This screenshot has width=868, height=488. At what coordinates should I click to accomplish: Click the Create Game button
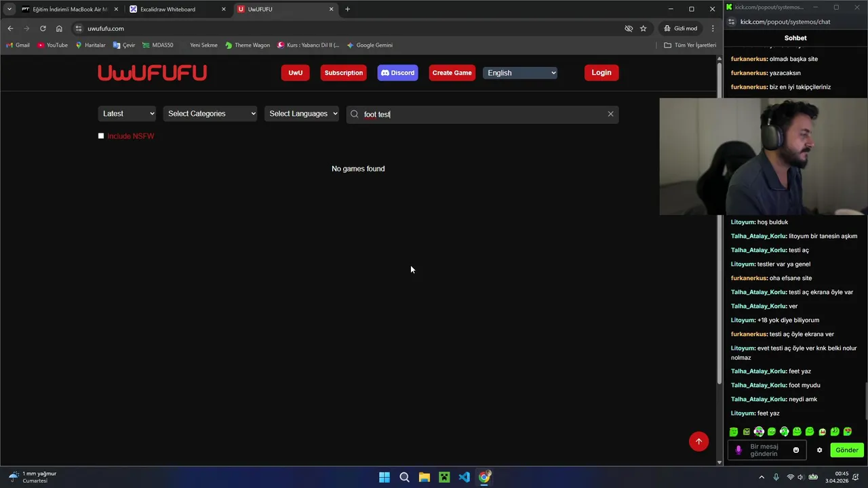[452, 73]
